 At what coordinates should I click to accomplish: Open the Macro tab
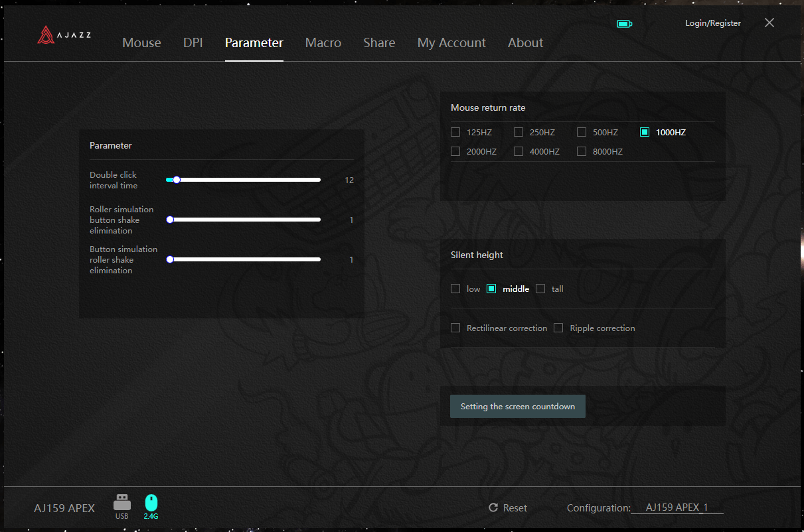[x=323, y=42]
